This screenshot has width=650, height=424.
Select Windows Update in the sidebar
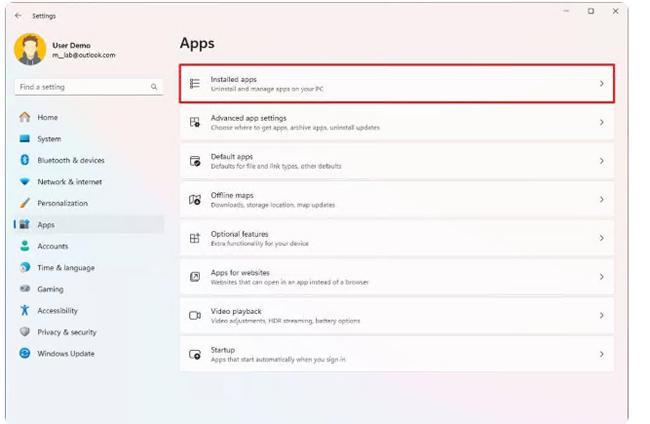click(65, 353)
